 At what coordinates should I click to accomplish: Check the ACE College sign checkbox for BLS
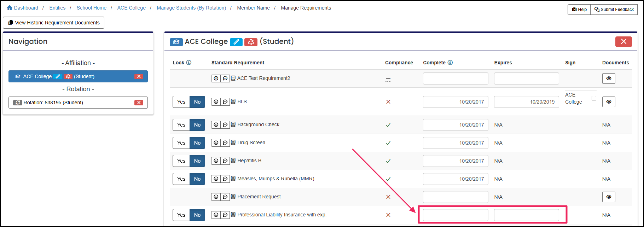[x=594, y=98]
